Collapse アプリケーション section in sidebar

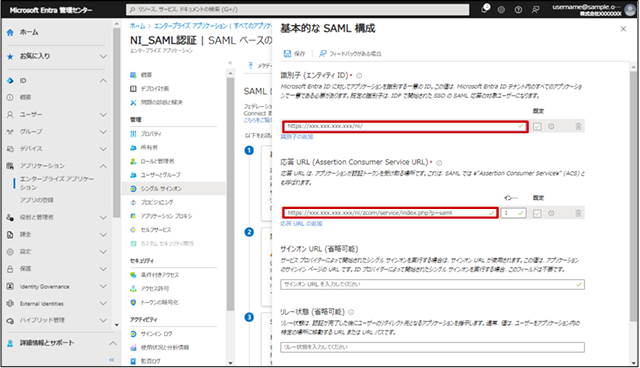103,166
